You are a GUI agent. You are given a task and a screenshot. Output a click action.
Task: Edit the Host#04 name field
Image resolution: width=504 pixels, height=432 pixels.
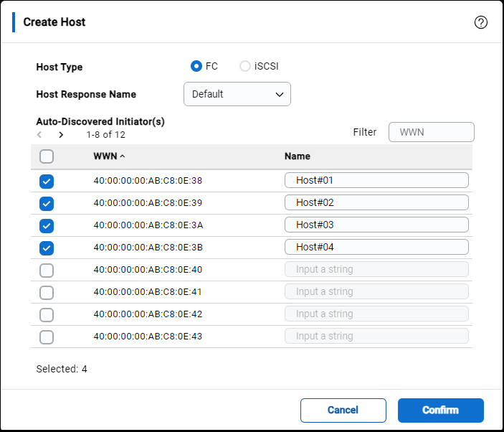point(376,247)
